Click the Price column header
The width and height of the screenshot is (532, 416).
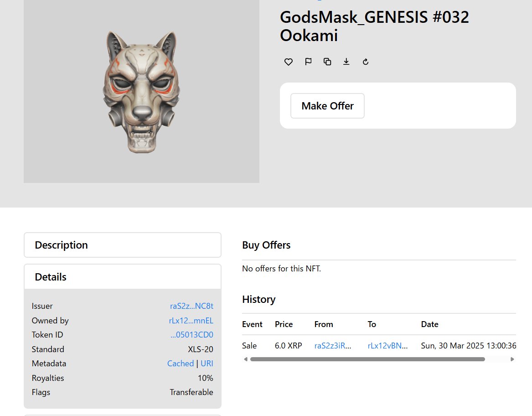coord(284,324)
